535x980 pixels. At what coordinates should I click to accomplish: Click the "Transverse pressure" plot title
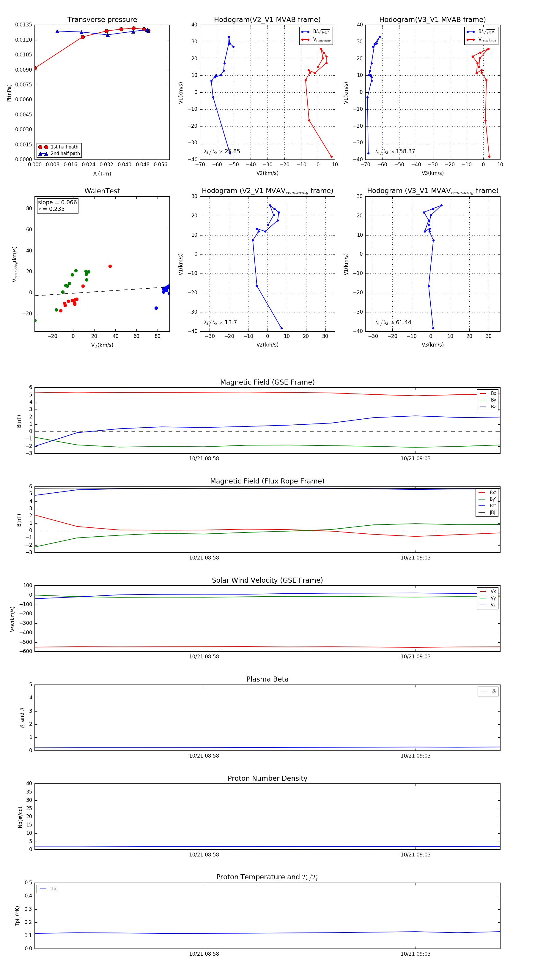pyautogui.click(x=102, y=20)
